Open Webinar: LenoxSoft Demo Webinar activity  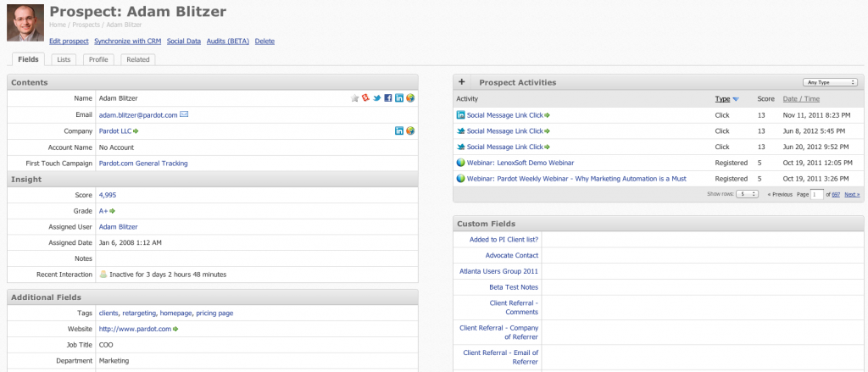520,163
